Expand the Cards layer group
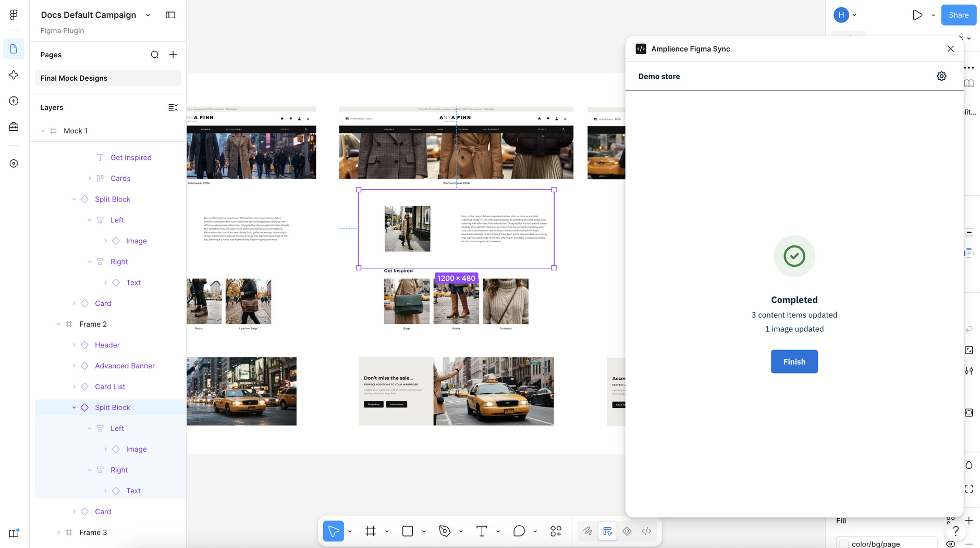 pos(90,178)
